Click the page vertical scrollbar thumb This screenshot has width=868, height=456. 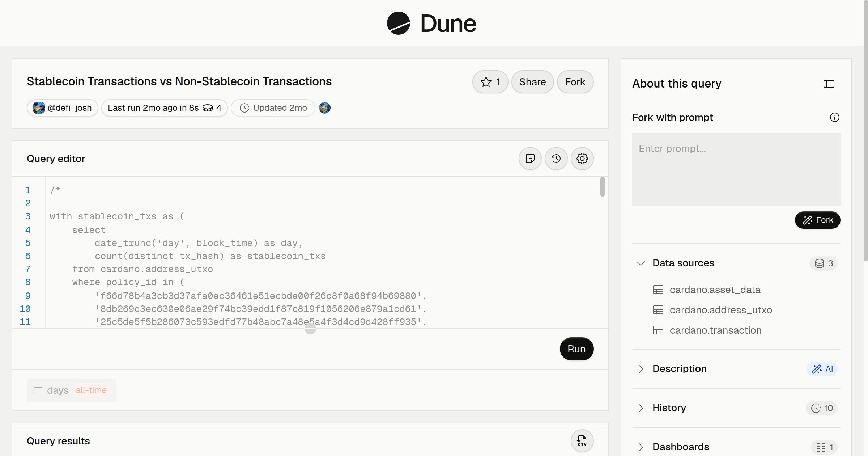coord(865,130)
